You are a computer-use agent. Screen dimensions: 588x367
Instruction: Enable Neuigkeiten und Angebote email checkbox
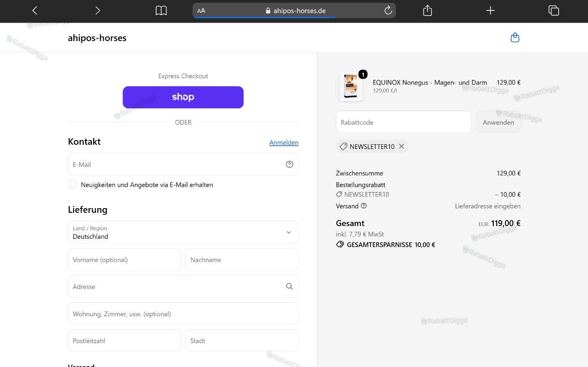point(72,184)
